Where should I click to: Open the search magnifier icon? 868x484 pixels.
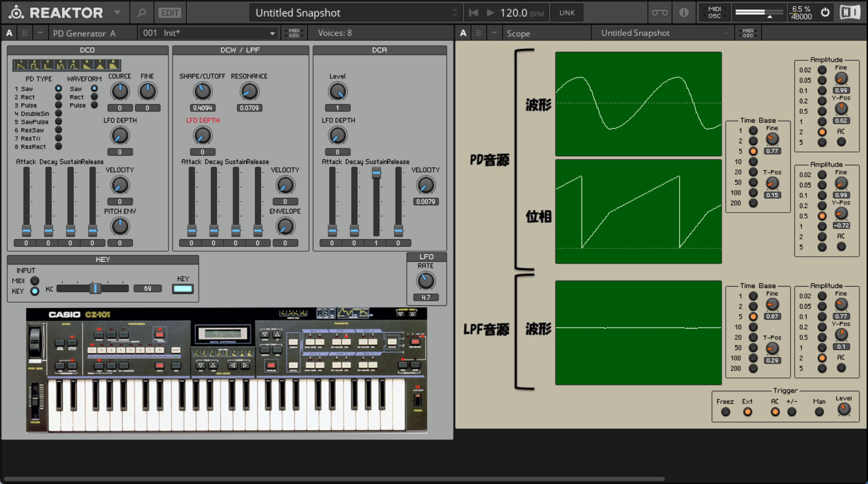pyautogui.click(x=141, y=12)
